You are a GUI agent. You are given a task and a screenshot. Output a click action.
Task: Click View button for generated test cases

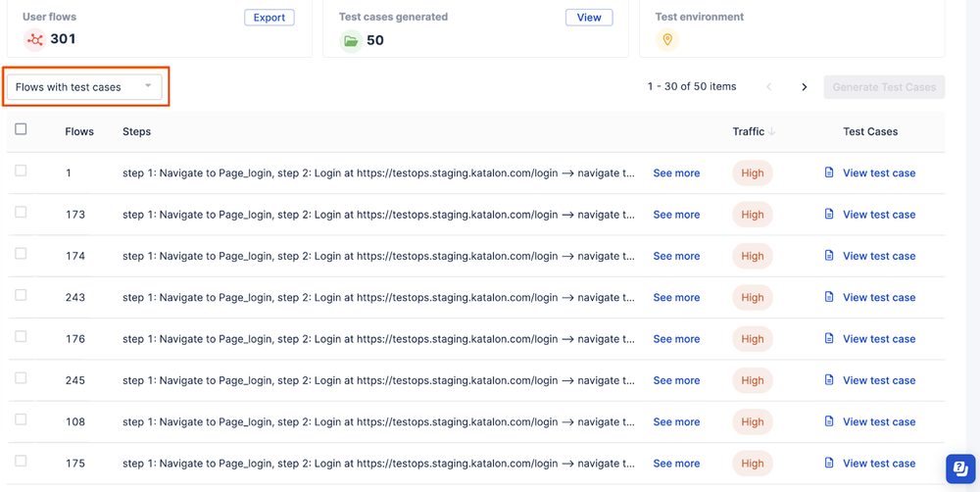point(589,18)
